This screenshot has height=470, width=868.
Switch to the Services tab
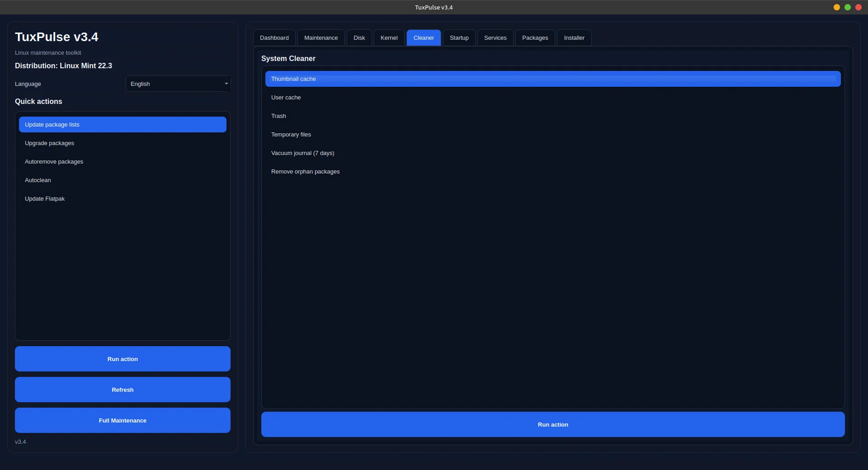495,38
